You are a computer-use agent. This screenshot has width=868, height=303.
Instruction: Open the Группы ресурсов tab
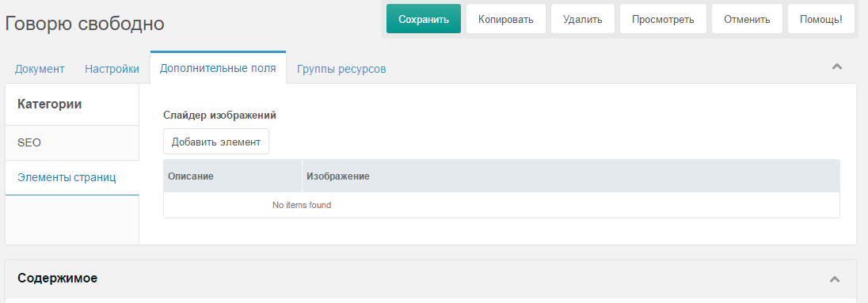pos(341,69)
